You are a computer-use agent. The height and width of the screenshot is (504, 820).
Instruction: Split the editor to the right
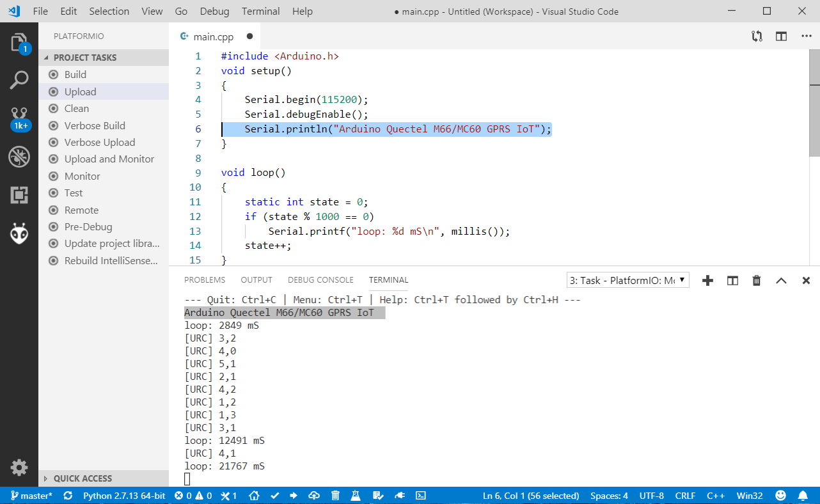point(781,36)
